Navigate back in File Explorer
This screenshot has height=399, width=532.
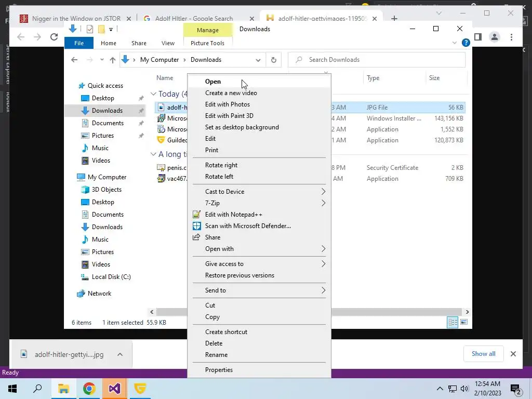[74, 60]
